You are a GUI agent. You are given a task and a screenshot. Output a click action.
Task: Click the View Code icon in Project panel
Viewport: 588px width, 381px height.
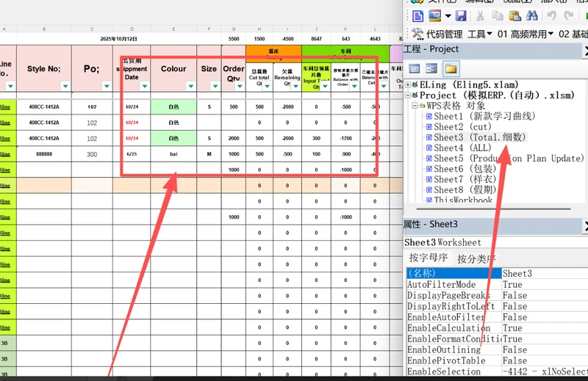pos(415,68)
